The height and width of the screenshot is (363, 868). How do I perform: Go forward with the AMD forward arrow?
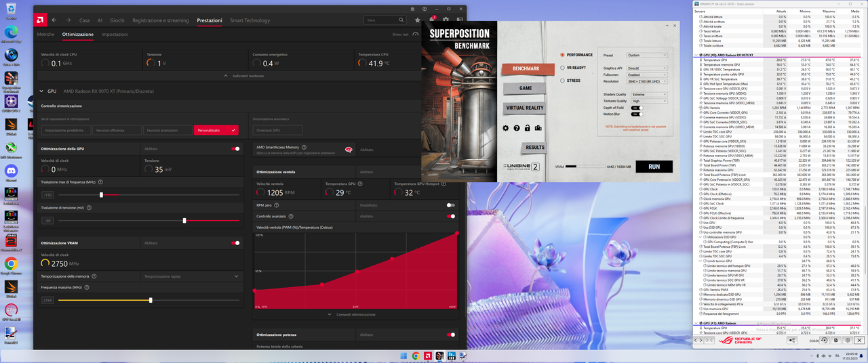(x=68, y=20)
